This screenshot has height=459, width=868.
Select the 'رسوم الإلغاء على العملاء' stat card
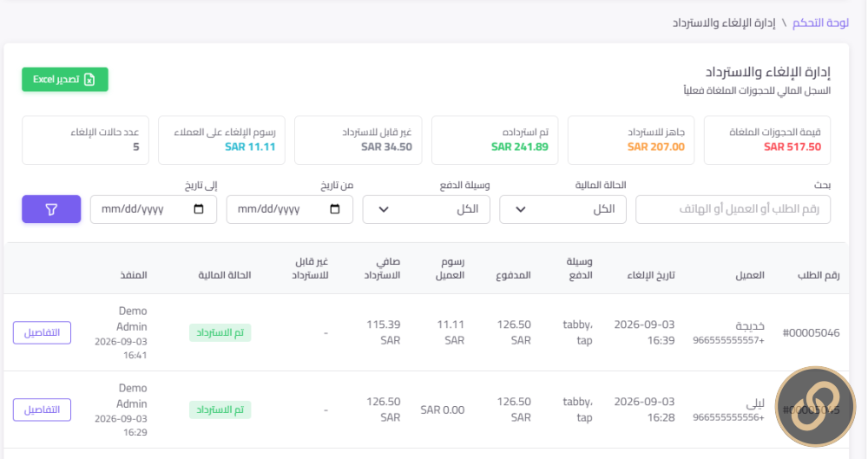pos(222,140)
